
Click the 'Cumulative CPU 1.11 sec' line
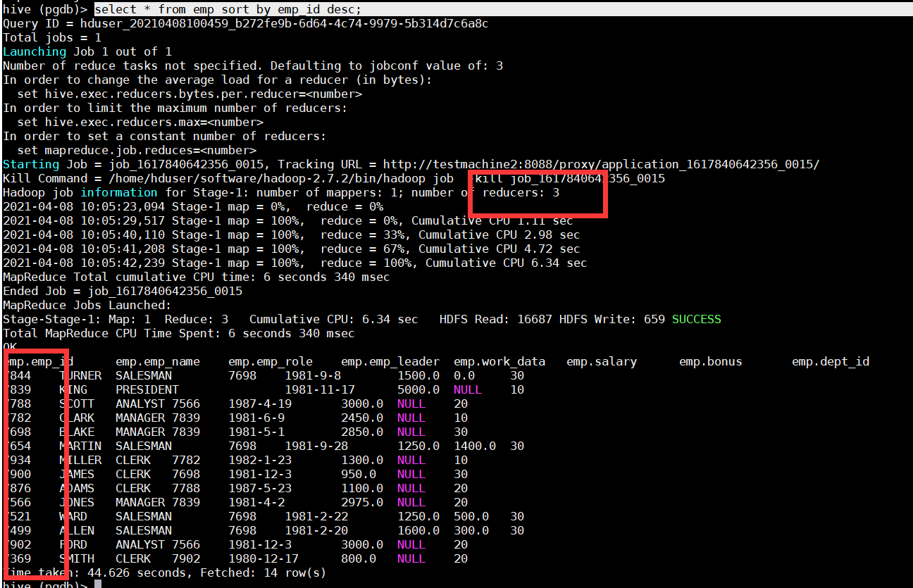tap(288, 220)
